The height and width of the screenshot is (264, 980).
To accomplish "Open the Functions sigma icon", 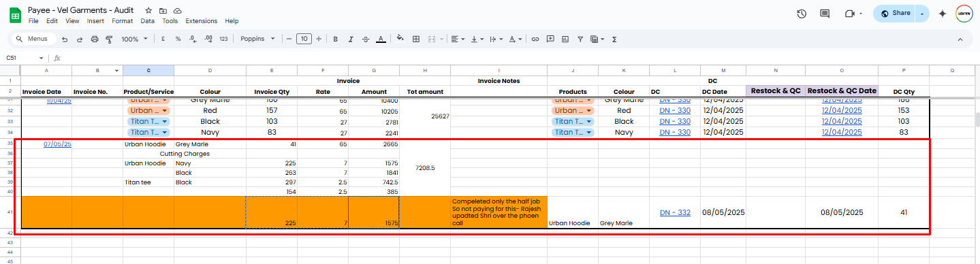I will click(614, 39).
